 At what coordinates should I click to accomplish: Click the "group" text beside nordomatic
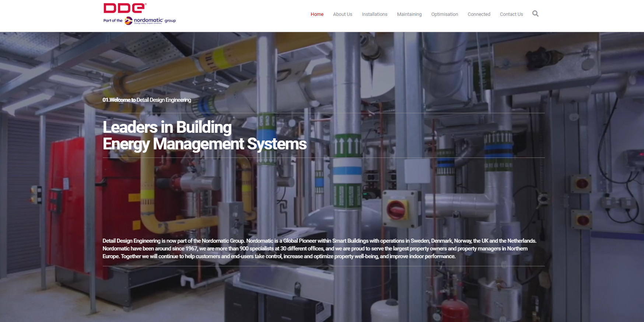[170, 21]
